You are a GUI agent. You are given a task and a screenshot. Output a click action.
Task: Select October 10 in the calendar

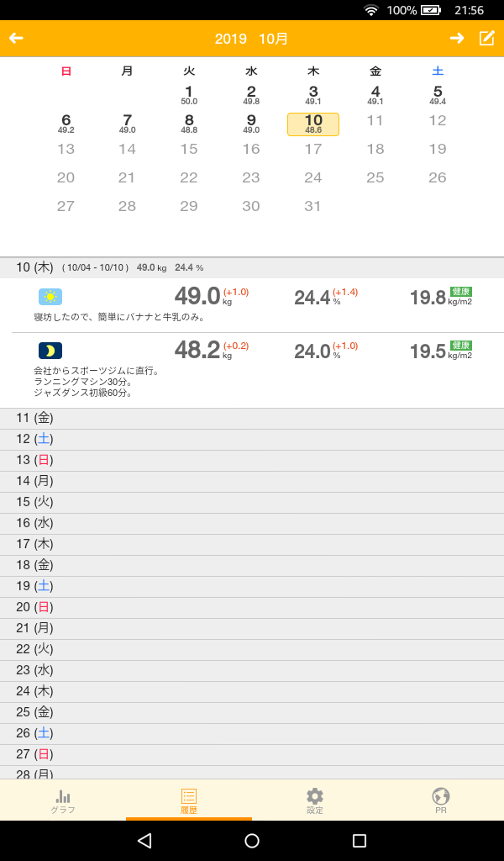coord(313,124)
